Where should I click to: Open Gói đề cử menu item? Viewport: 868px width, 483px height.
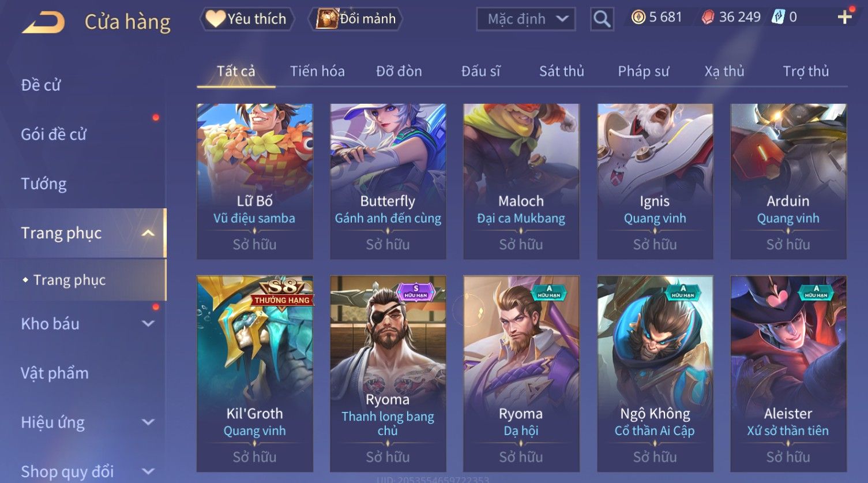(54, 134)
